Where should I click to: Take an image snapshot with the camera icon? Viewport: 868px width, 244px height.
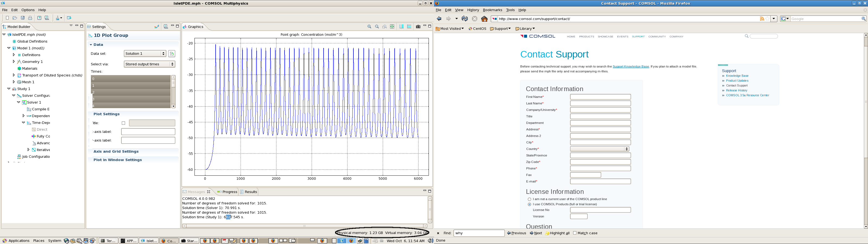(x=418, y=26)
